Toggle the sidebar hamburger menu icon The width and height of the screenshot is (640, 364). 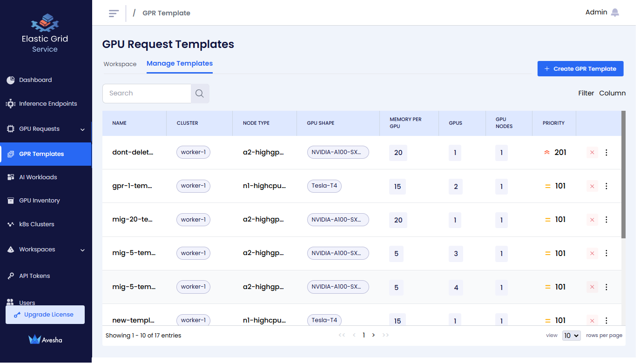click(114, 13)
